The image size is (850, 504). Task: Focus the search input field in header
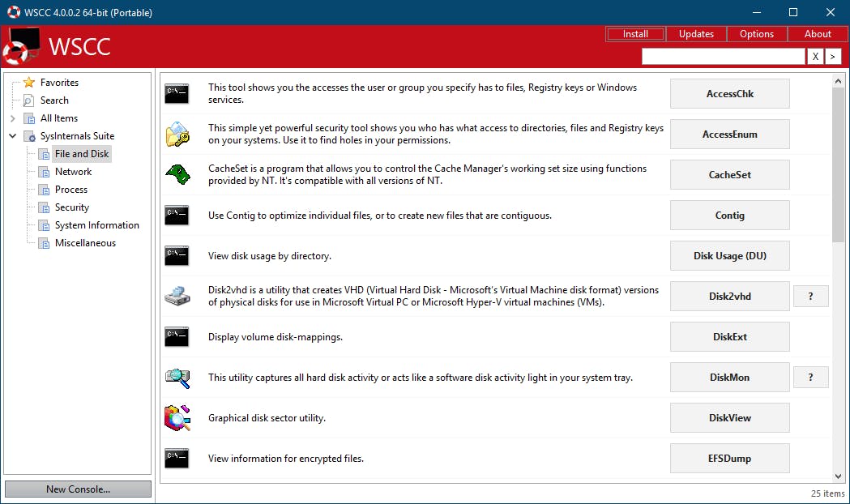tap(723, 57)
